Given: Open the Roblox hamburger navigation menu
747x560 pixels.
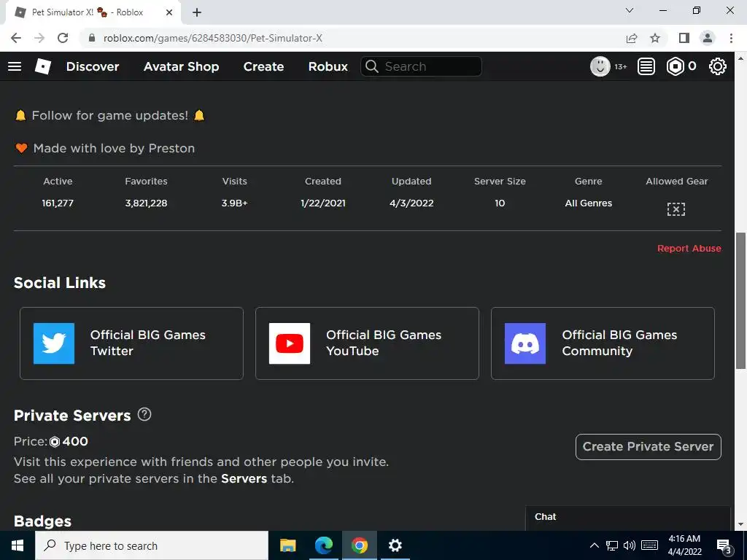Looking at the screenshot, I should [15, 66].
